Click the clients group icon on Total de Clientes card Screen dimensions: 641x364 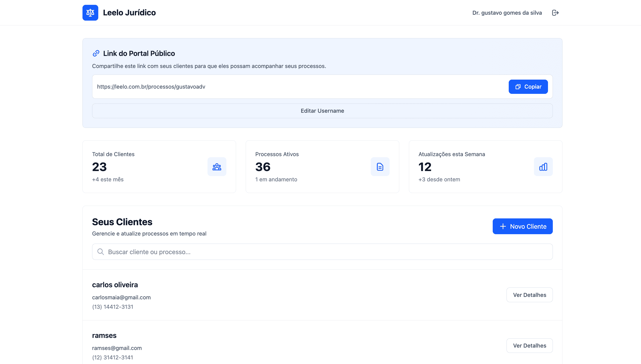217,166
